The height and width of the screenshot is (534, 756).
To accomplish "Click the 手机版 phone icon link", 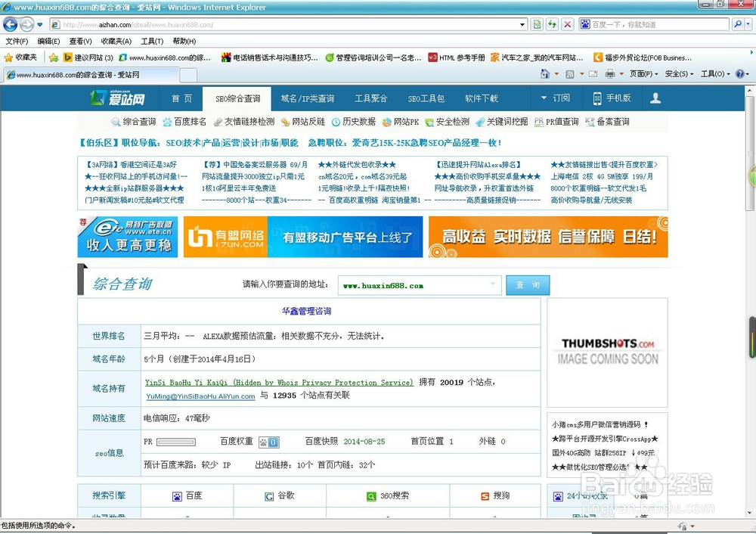I will pyautogui.click(x=612, y=98).
